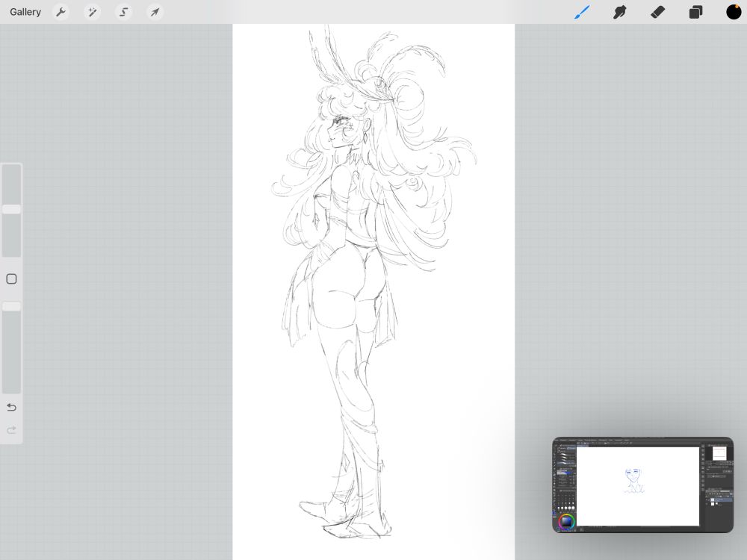
Task: Select the Smudge tool
Action: [x=619, y=12]
